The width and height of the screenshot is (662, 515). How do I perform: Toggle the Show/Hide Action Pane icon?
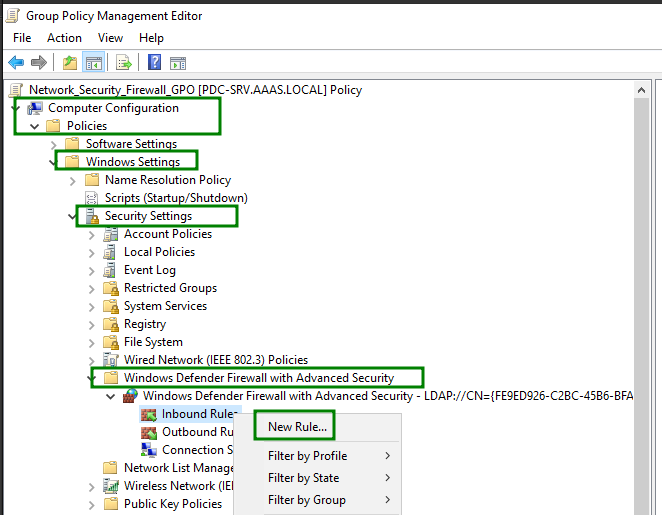[178, 63]
